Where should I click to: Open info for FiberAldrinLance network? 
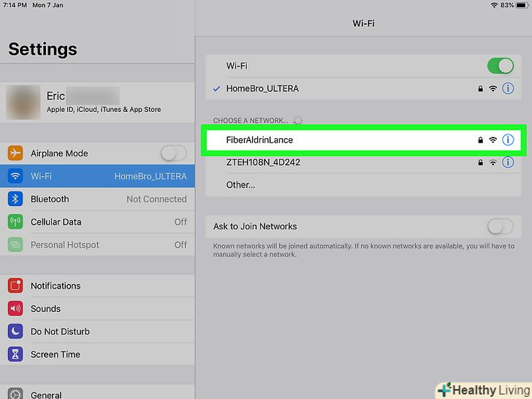tap(508, 140)
